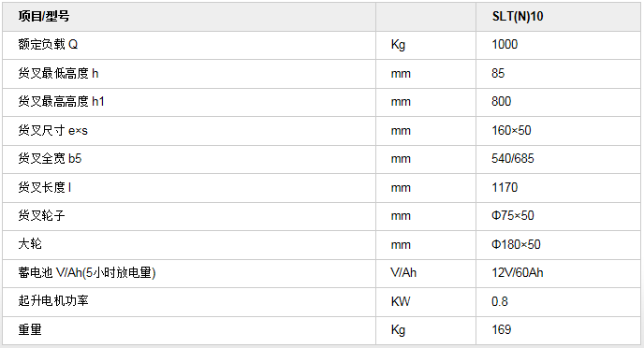The image size is (644, 348).
Task: Select the 1000 rated load value
Action: 558,45
